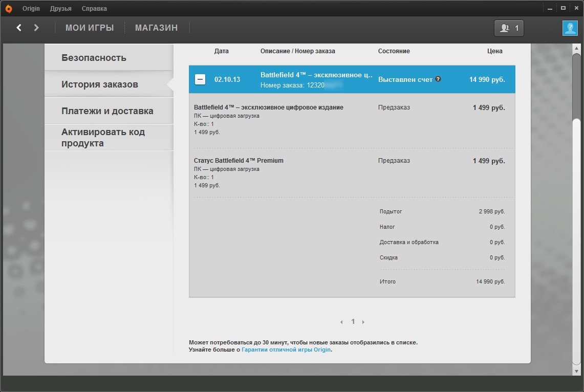Close the Origin window
The image size is (584, 392).
pos(576,8)
